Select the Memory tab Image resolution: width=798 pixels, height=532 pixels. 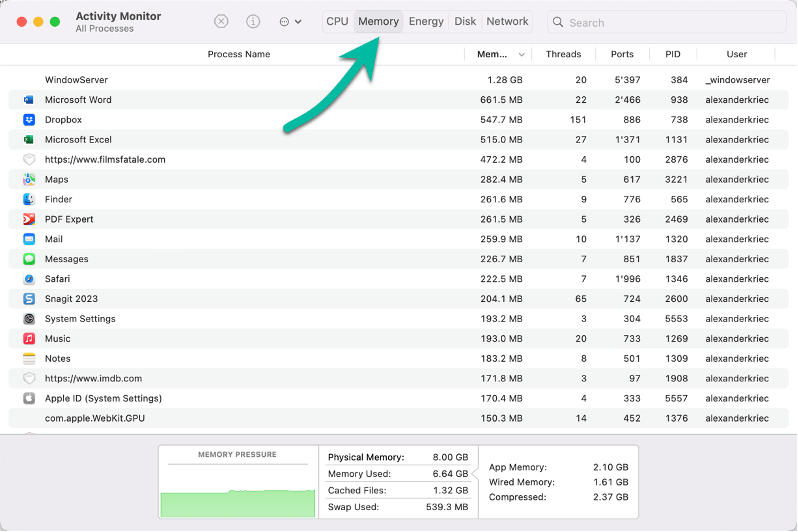[x=378, y=21]
